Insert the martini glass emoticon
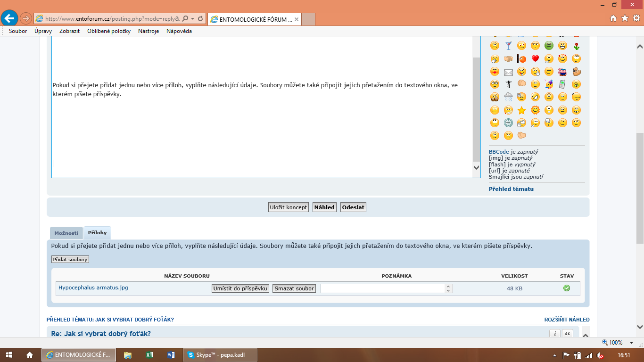This screenshot has height=362, width=644. point(508,46)
